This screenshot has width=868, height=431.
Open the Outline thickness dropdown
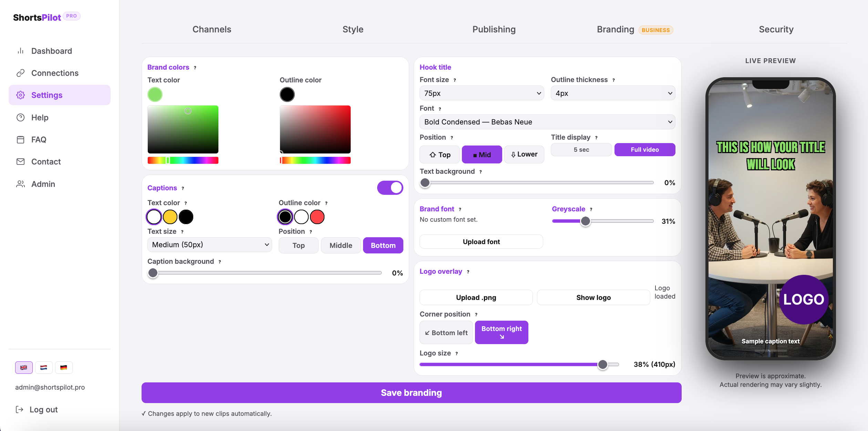[x=612, y=93]
